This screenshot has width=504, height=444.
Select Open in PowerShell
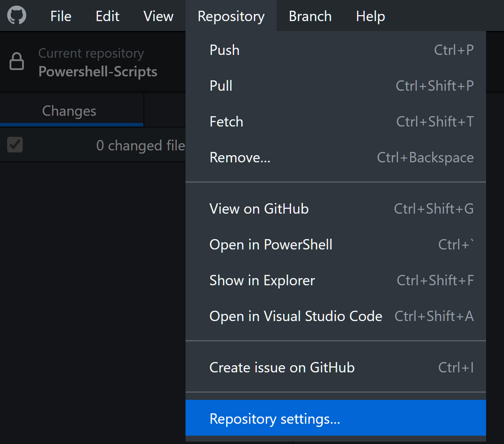336,245
